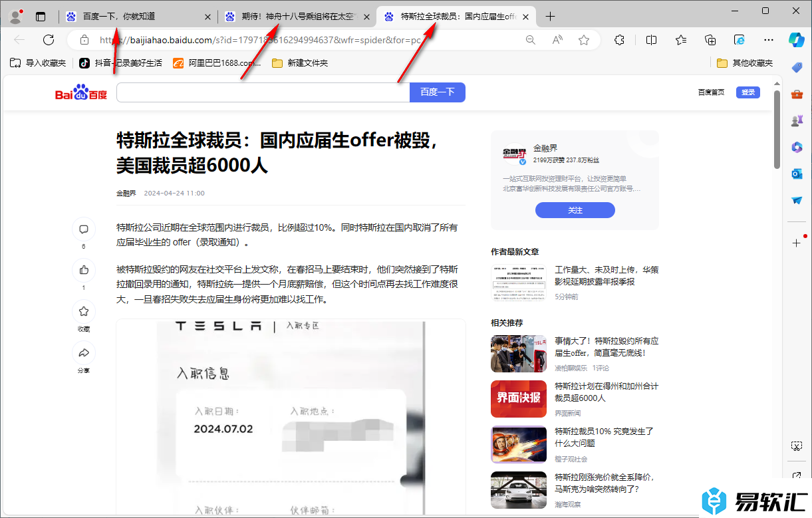
Task: Expand the 其他收藏夹 folder
Action: pos(745,63)
